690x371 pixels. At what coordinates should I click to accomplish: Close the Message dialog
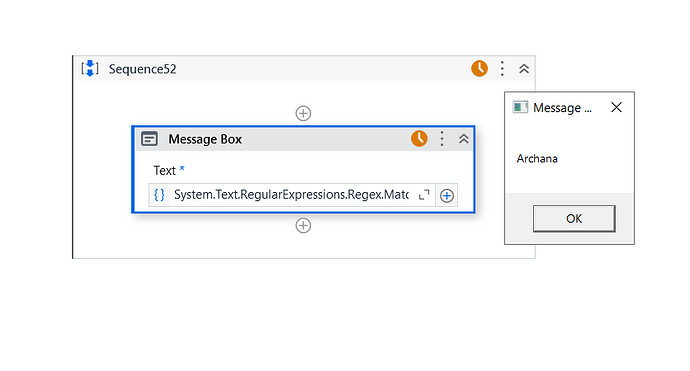pos(617,107)
